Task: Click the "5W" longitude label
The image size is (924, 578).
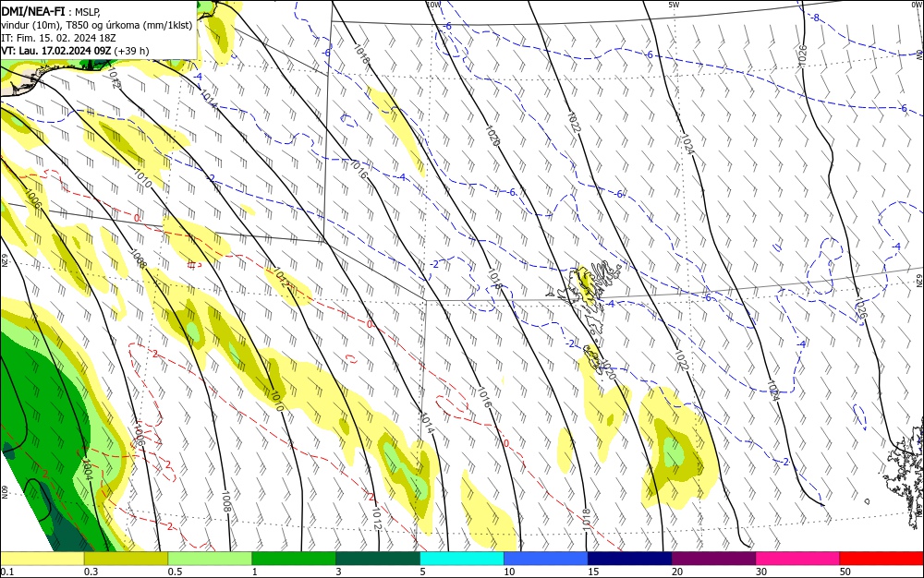Action: (x=674, y=5)
